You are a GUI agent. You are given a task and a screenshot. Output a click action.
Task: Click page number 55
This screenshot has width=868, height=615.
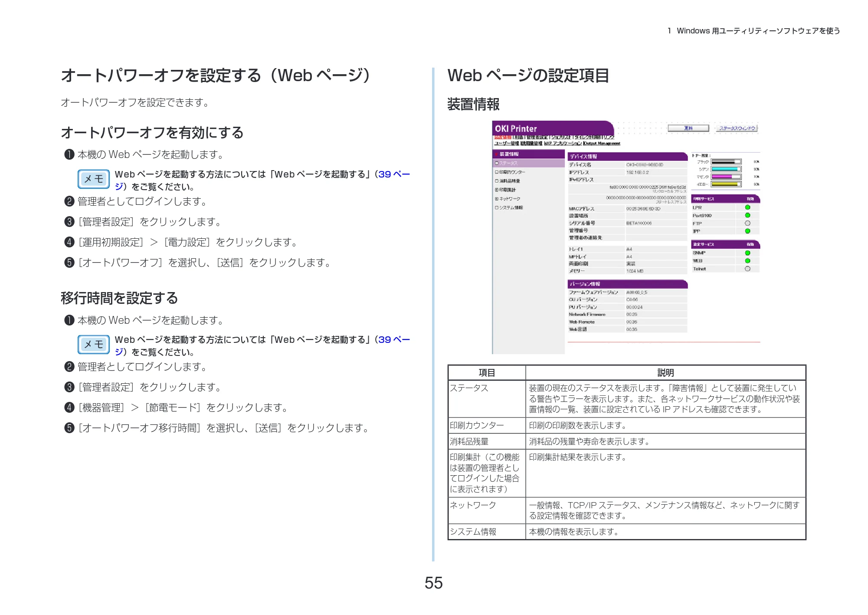pyautogui.click(x=433, y=583)
